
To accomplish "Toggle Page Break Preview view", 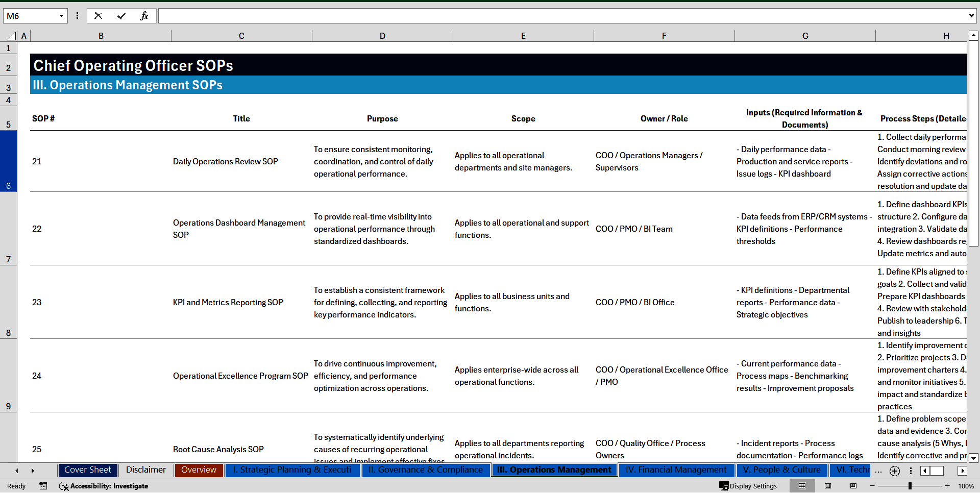I will point(853,486).
